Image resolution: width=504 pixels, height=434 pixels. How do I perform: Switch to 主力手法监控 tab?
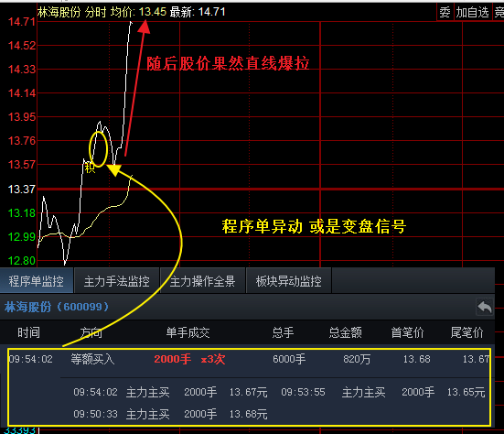pyautogui.click(x=117, y=281)
